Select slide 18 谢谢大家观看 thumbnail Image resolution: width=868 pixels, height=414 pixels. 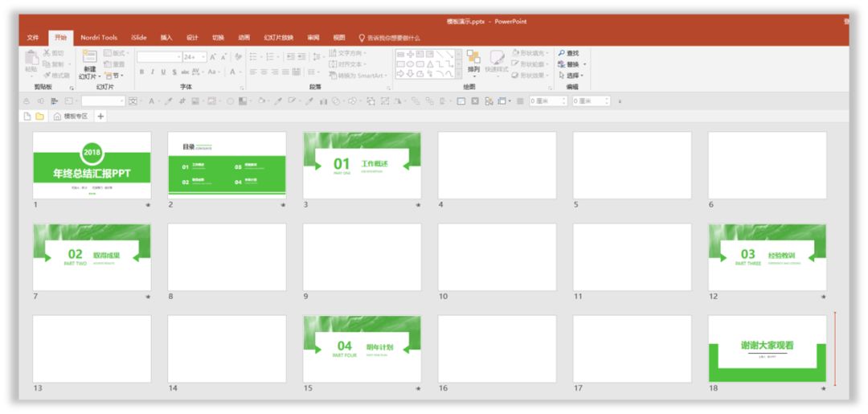coord(768,349)
